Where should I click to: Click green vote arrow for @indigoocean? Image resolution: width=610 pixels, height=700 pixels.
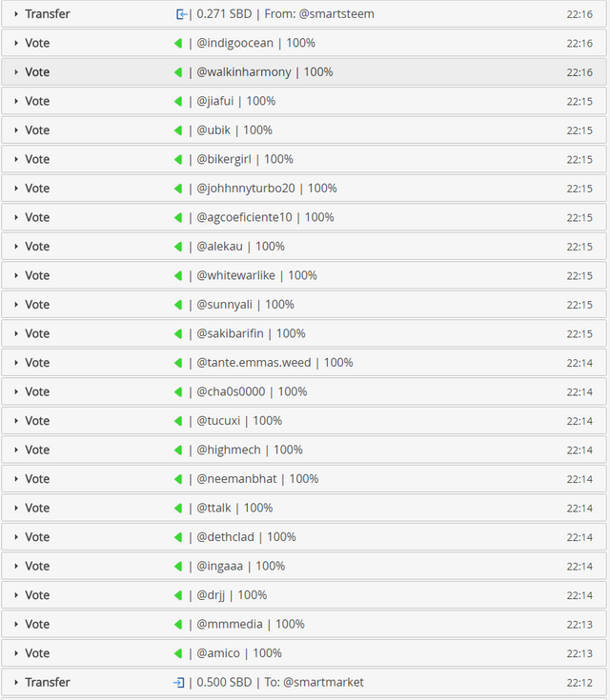(178, 43)
